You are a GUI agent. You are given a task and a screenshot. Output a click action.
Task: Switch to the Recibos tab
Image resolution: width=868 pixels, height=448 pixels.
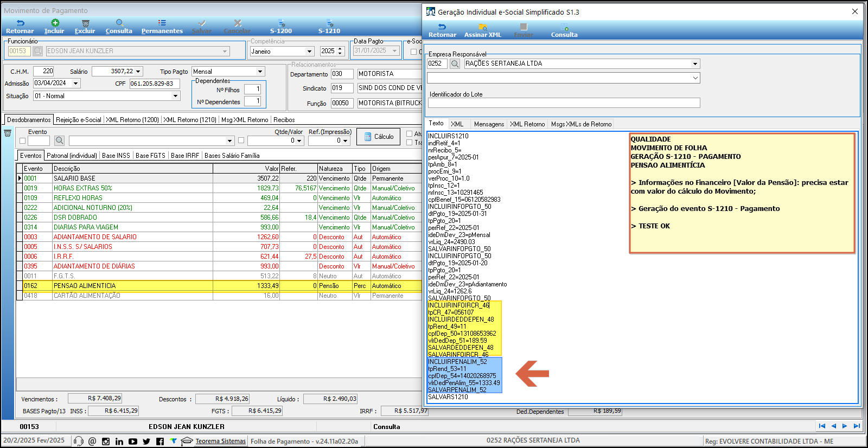[284, 120]
